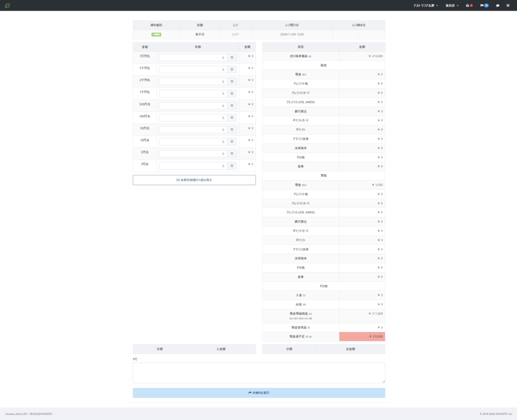The width and height of the screenshot is (517, 420).
Task: Click the green leaf logo icon
Action: tap(7, 6)
